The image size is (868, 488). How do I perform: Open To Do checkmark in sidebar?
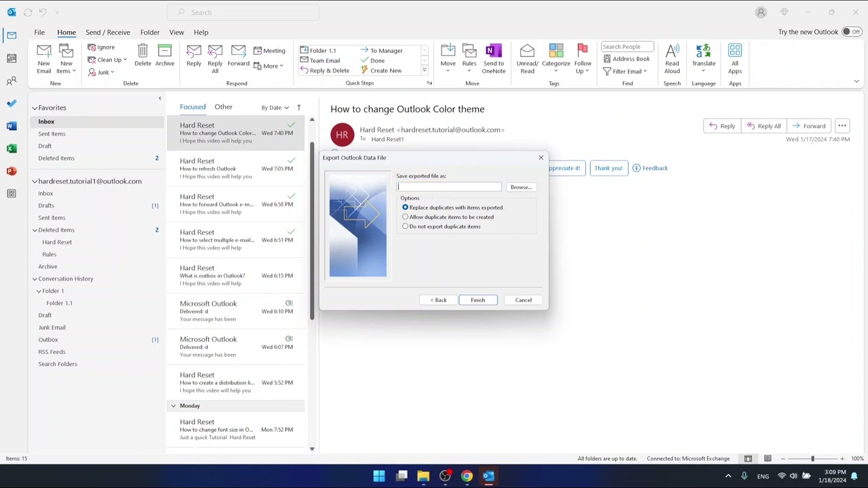12,104
